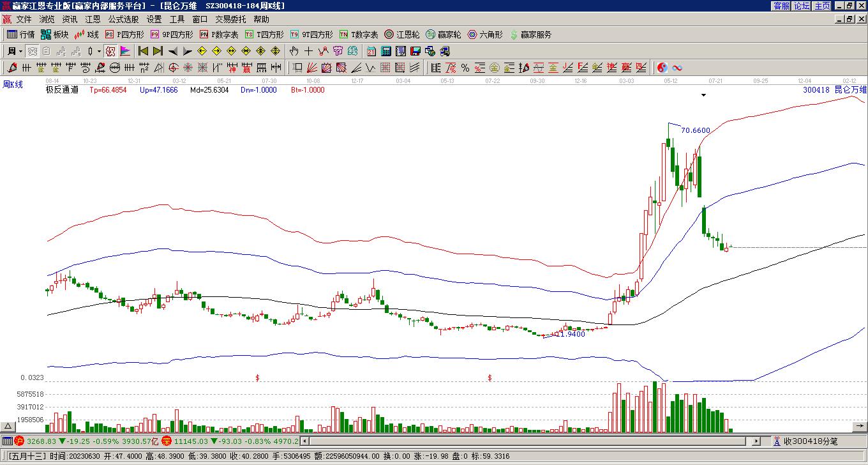Select the circled 金 golden tool
This screenshot has height=465, width=868.
coord(494,68)
